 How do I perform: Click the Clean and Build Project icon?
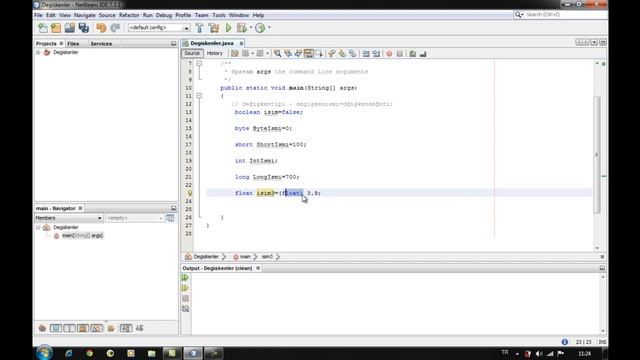click(213, 28)
